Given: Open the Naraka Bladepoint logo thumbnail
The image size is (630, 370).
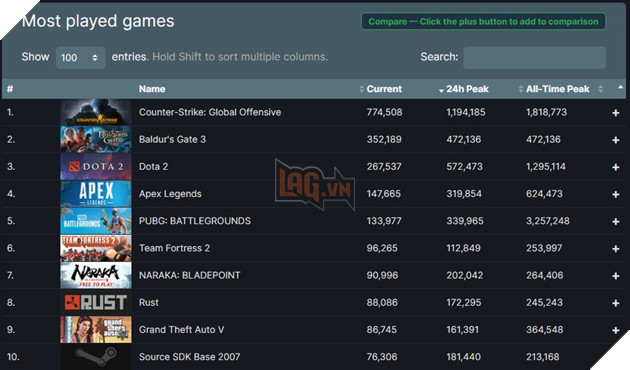Looking at the screenshot, I should (96, 275).
